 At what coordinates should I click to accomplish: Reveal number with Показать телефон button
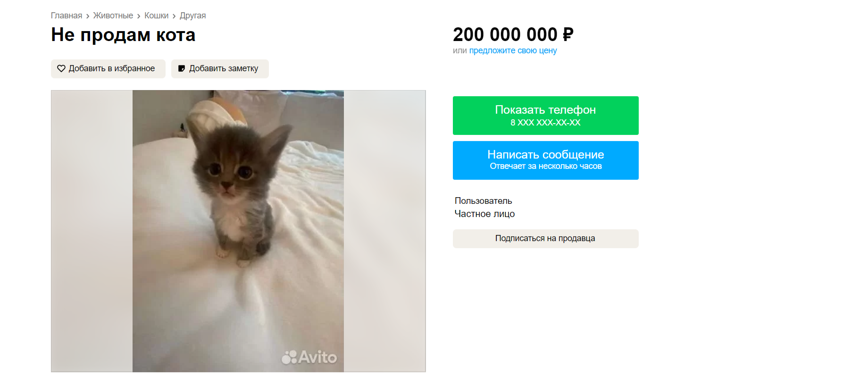click(x=545, y=116)
